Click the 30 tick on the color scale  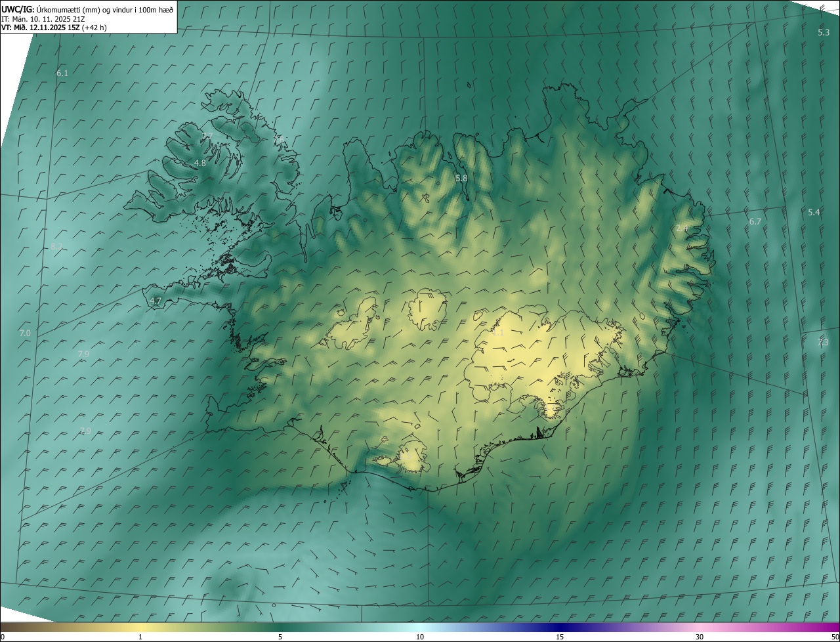(x=700, y=637)
